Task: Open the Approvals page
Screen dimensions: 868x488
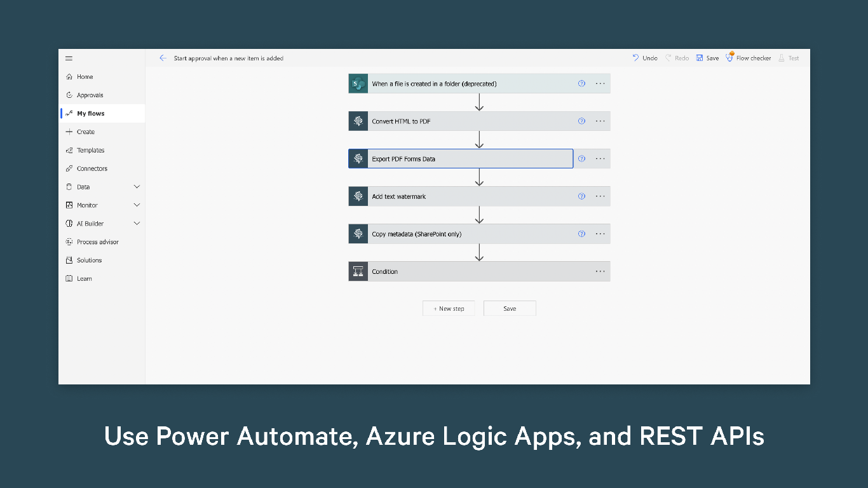Action: tap(90, 95)
